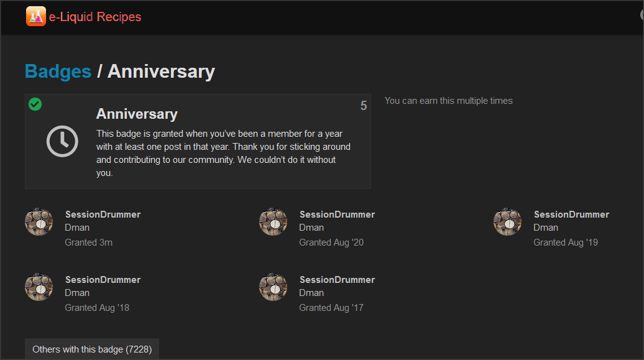Open SessionDrummer avatar granted Aug '18

click(39, 287)
